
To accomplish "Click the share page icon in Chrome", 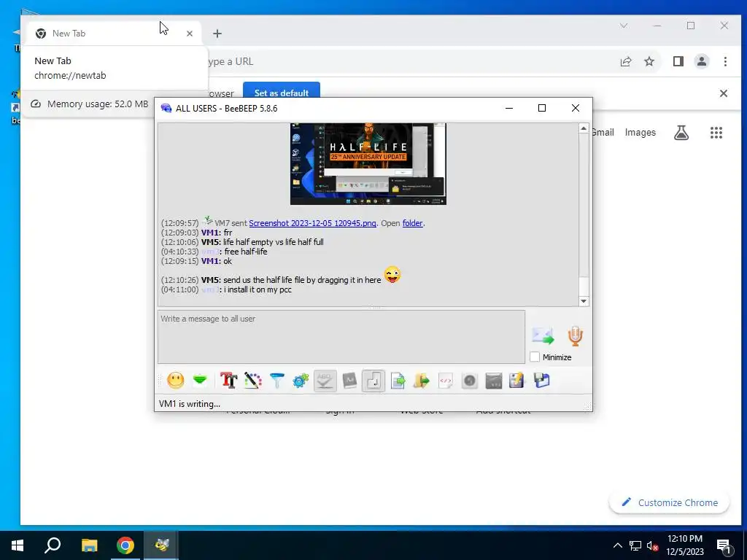I will 625,61.
